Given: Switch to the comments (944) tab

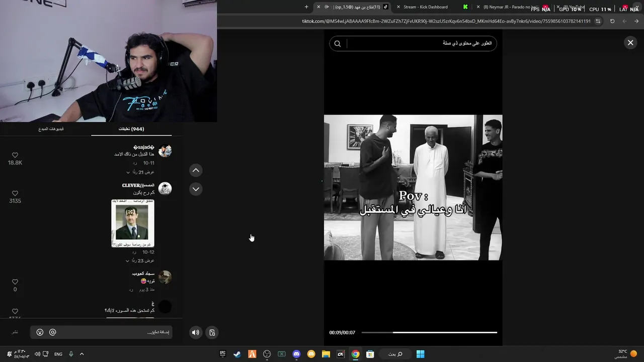Looking at the screenshot, I should pyautogui.click(x=131, y=129).
